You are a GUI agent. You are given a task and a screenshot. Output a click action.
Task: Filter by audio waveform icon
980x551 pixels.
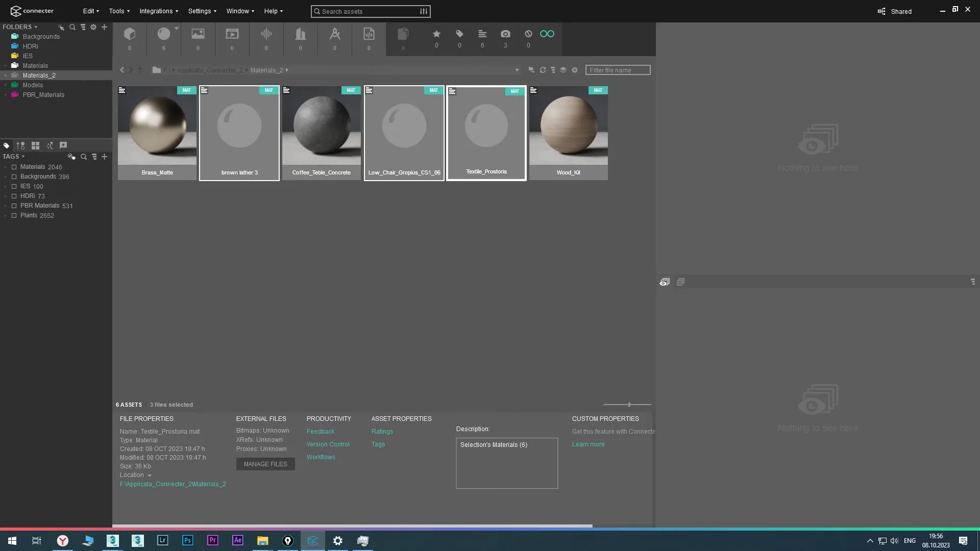(266, 34)
